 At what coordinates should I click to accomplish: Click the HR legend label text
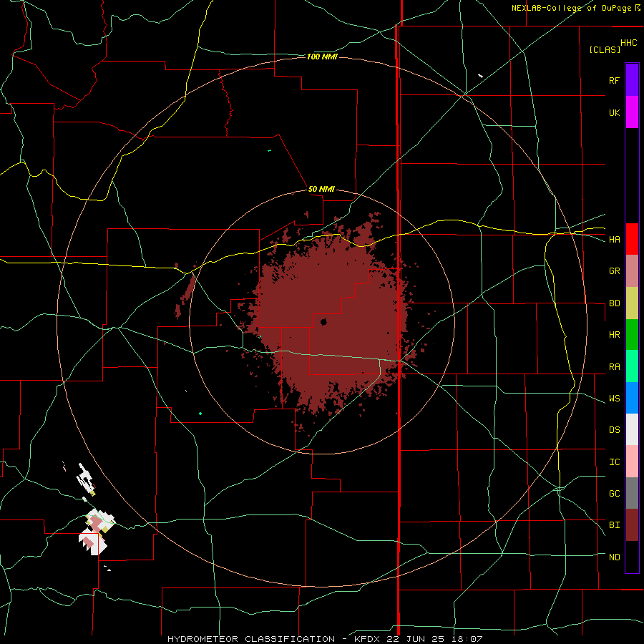click(x=614, y=335)
